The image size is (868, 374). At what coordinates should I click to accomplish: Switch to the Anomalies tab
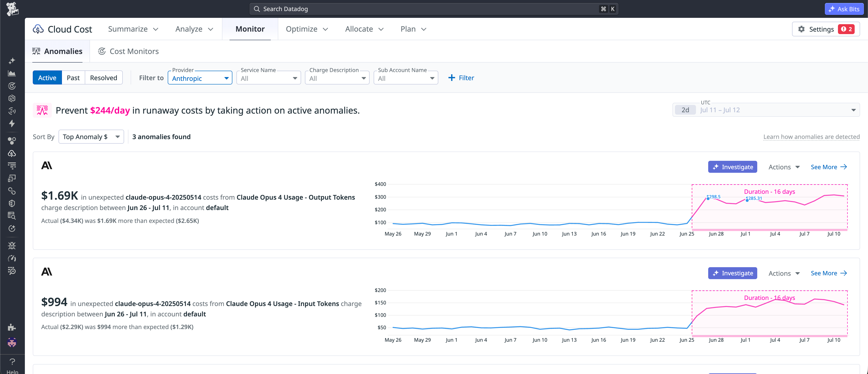click(57, 51)
